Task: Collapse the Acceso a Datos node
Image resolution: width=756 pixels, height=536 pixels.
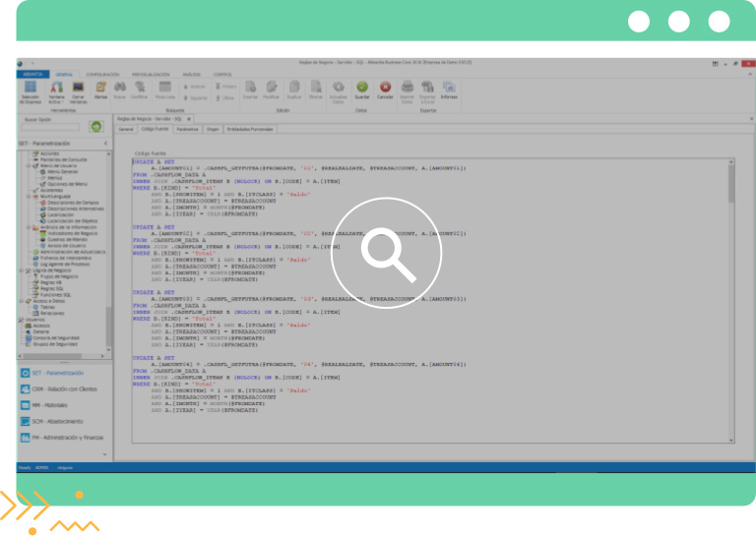Action: [x=22, y=301]
